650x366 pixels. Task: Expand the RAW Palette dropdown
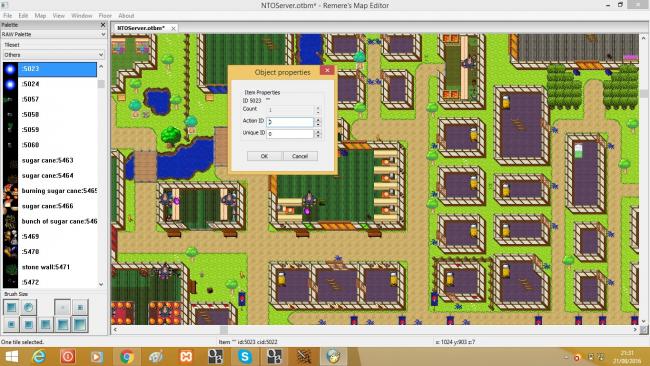(53, 34)
